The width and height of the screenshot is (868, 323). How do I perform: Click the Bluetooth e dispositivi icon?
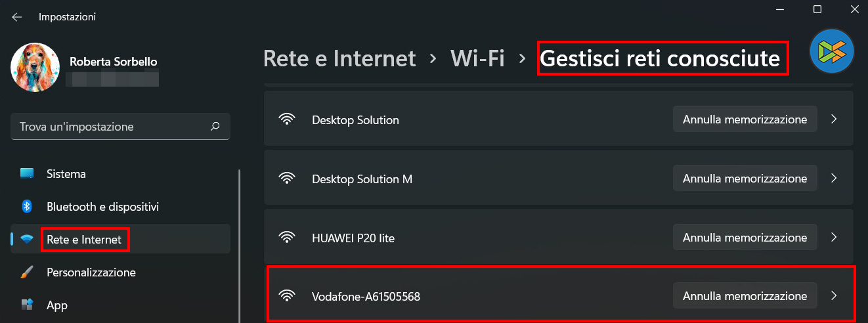point(27,207)
